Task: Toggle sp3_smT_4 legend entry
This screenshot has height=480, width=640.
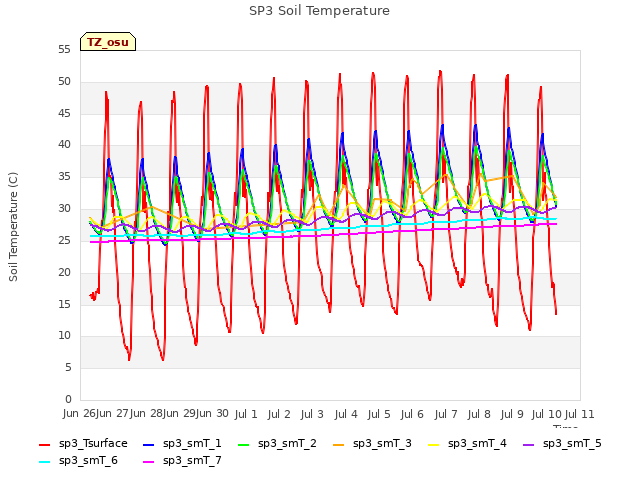Action: pyautogui.click(x=467, y=443)
